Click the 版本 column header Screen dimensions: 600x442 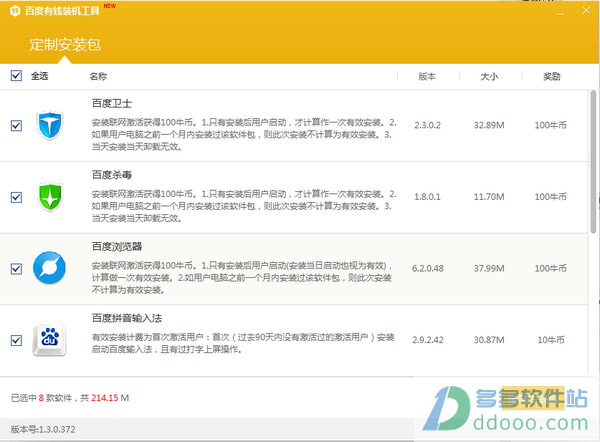427,76
